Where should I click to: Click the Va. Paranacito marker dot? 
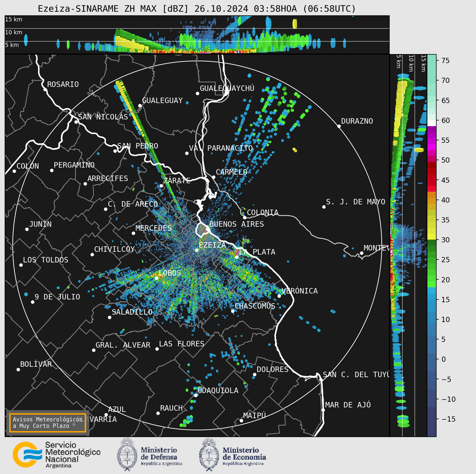click(187, 153)
